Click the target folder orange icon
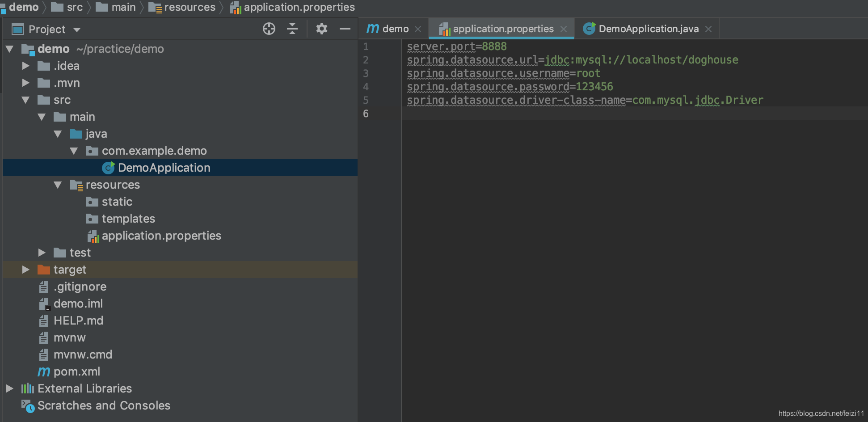The height and width of the screenshot is (422, 868). [44, 270]
